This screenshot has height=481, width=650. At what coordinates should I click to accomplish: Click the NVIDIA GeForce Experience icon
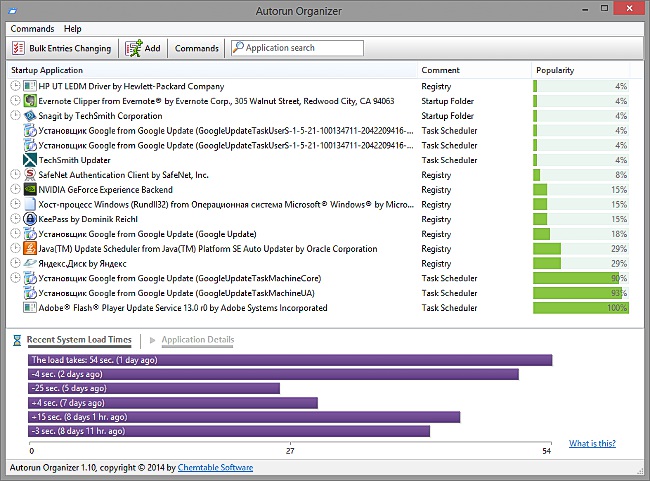coord(30,189)
